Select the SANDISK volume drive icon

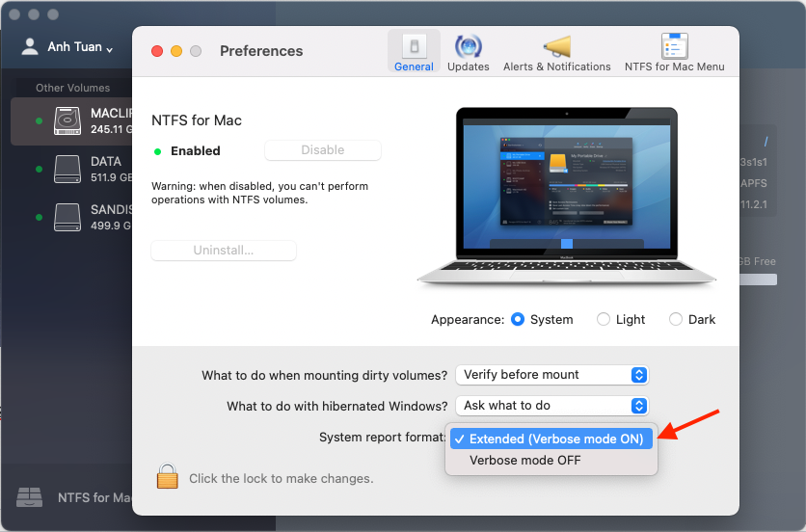point(68,216)
